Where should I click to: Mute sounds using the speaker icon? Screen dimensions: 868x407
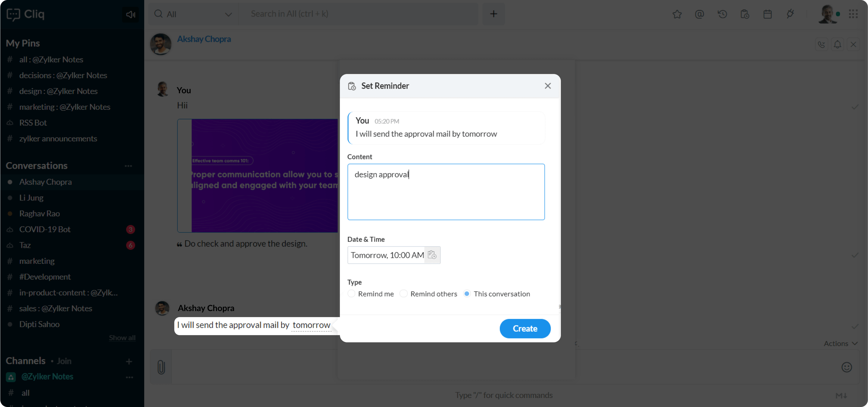pos(130,14)
